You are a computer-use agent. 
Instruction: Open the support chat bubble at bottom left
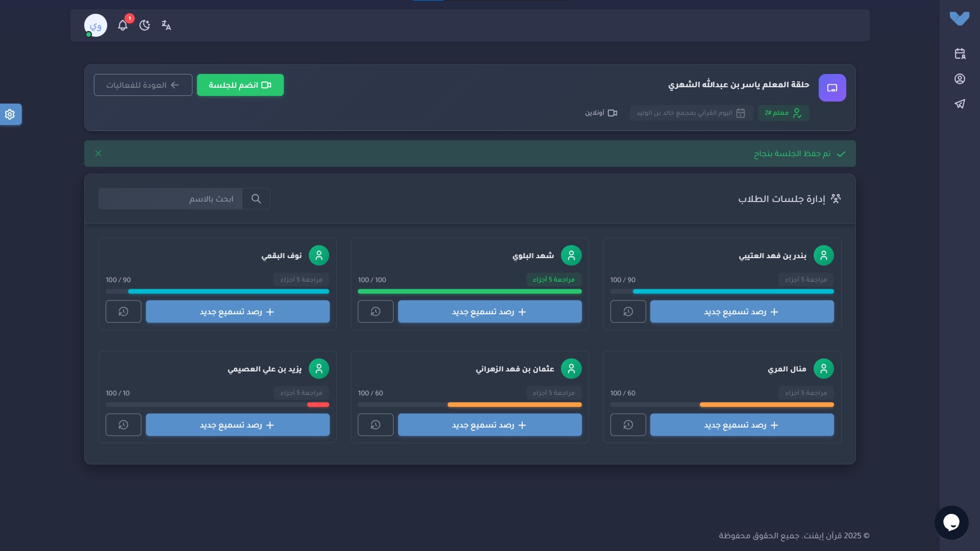pyautogui.click(x=951, y=522)
